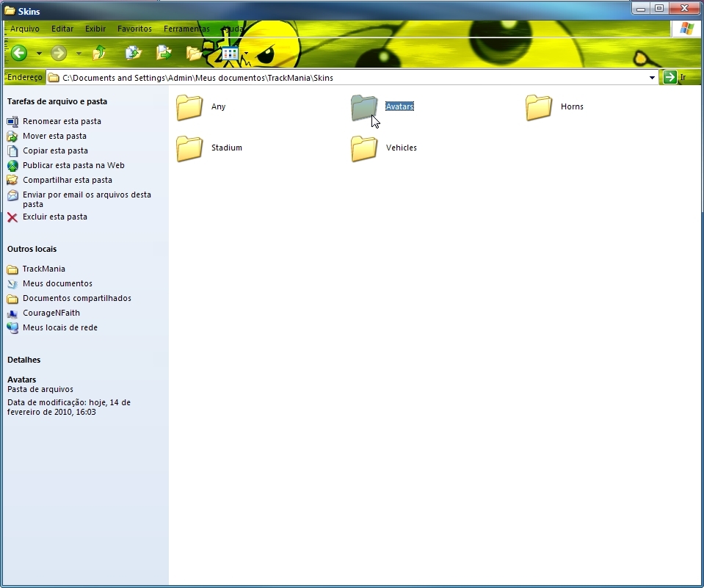Open the Meus locais de rede link

click(x=59, y=327)
